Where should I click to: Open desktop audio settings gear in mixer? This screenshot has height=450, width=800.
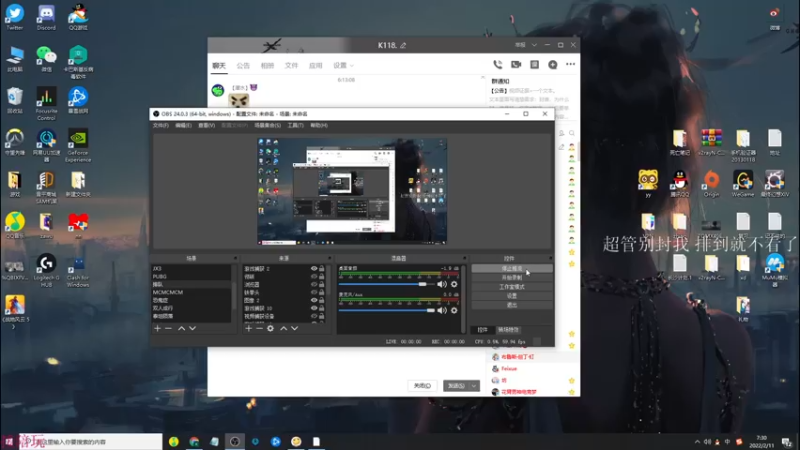(454, 284)
